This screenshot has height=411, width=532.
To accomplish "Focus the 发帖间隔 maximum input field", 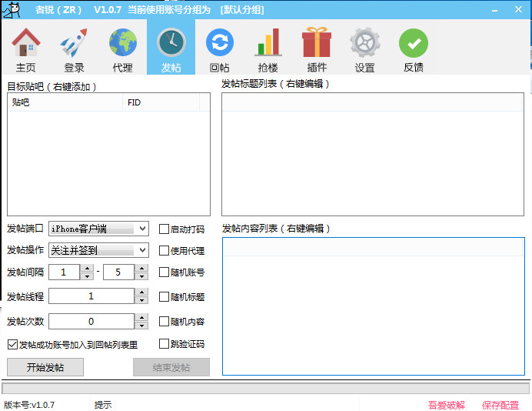I will pos(118,272).
